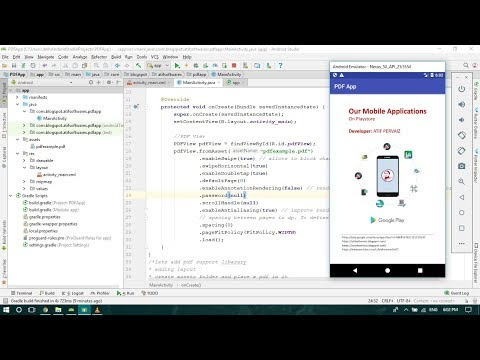The height and width of the screenshot is (360, 480).
Task: Click the Make Project hammer icon
Action: tap(138, 65)
